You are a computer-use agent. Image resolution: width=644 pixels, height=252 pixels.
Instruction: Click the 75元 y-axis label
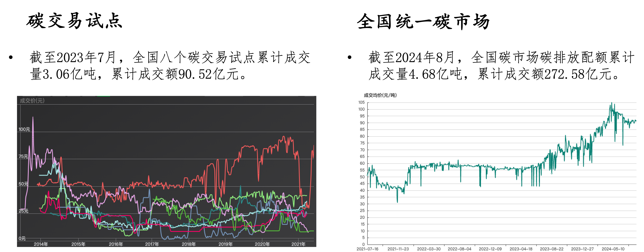pos(23,156)
